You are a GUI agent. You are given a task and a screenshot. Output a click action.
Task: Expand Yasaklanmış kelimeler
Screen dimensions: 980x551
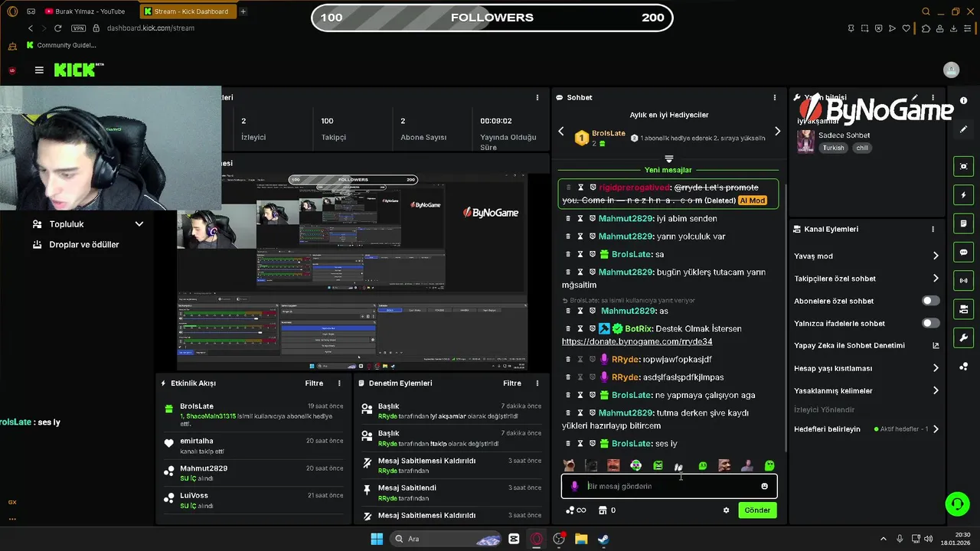coord(935,390)
